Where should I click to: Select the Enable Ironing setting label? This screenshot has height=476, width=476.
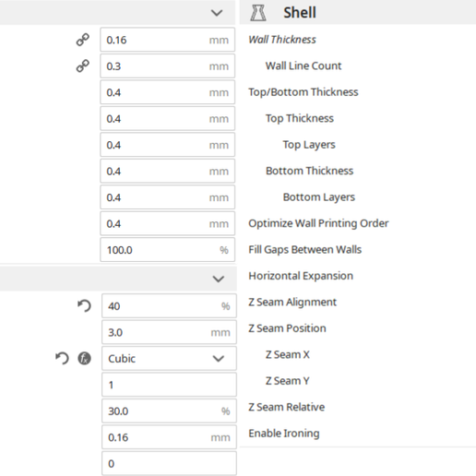[284, 434]
